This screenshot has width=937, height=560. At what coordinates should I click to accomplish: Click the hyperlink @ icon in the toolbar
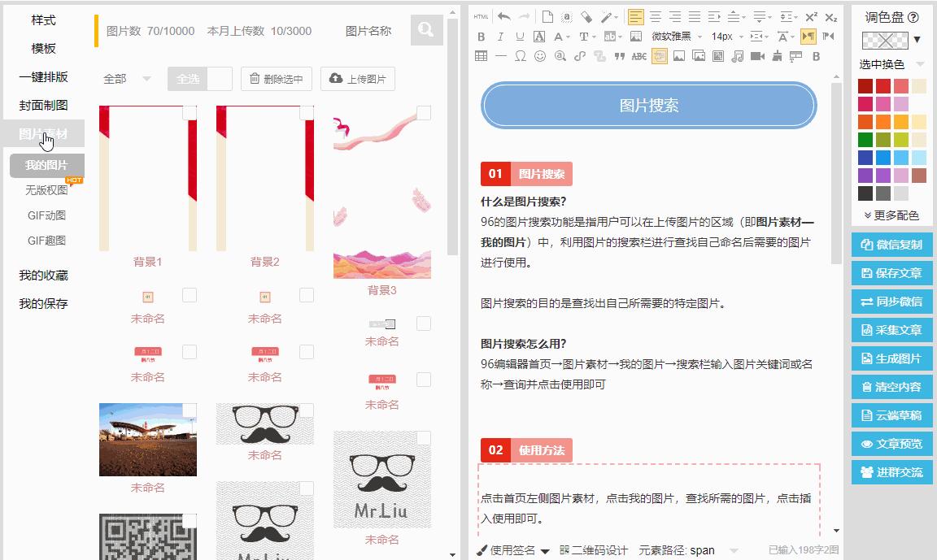click(x=561, y=56)
